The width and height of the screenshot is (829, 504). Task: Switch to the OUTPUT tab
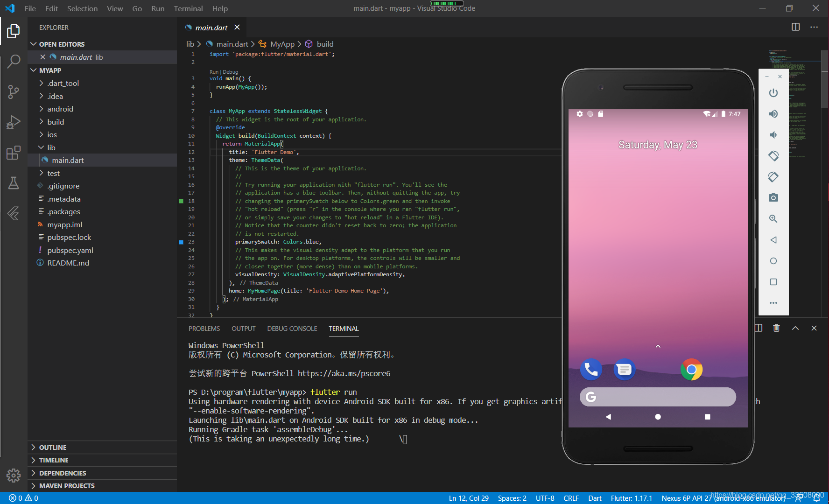(244, 329)
